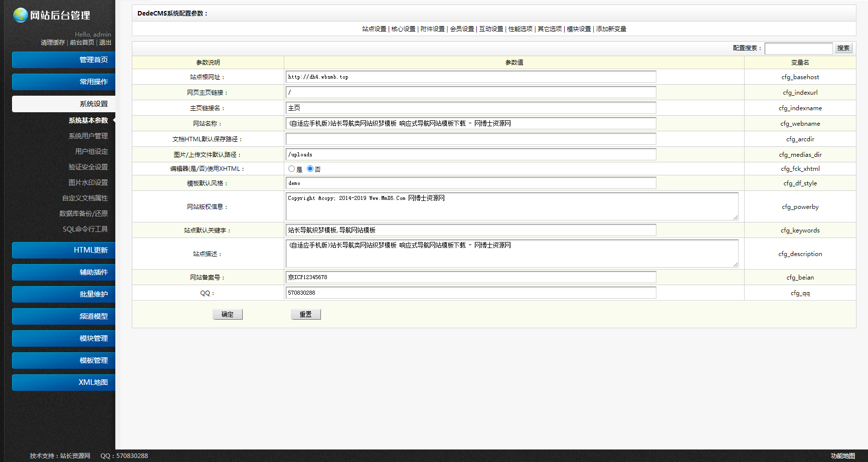Expand the 批量维护 sidebar section
This screenshot has width=868, height=462.
pos(64,294)
